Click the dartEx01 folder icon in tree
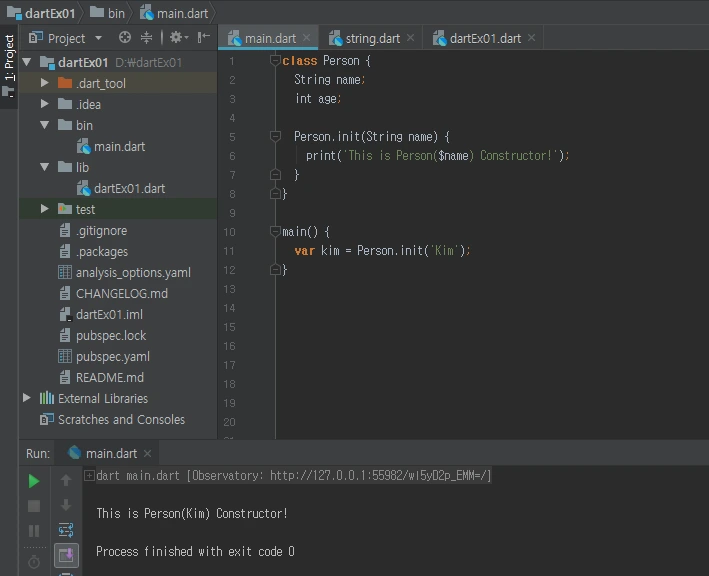Screen dimensions: 709x576 coord(47,62)
